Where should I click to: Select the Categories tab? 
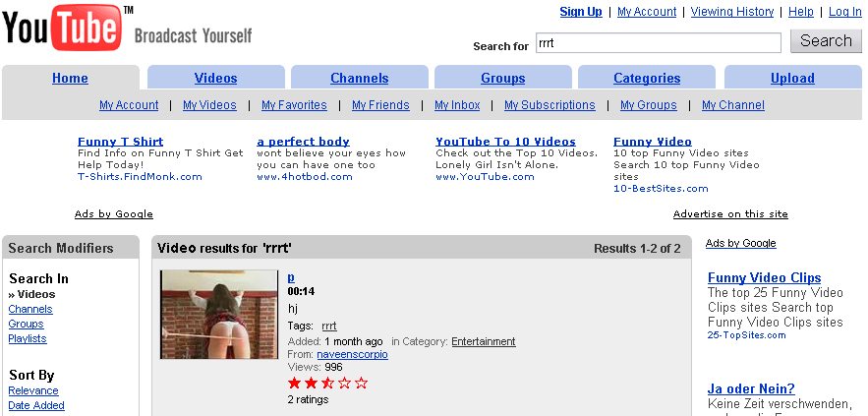click(x=647, y=78)
